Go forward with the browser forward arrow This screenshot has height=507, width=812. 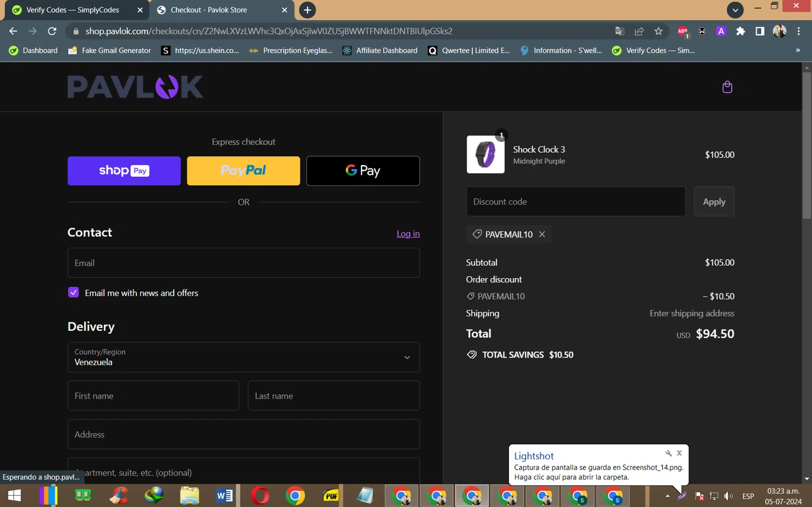(x=32, y=31)
